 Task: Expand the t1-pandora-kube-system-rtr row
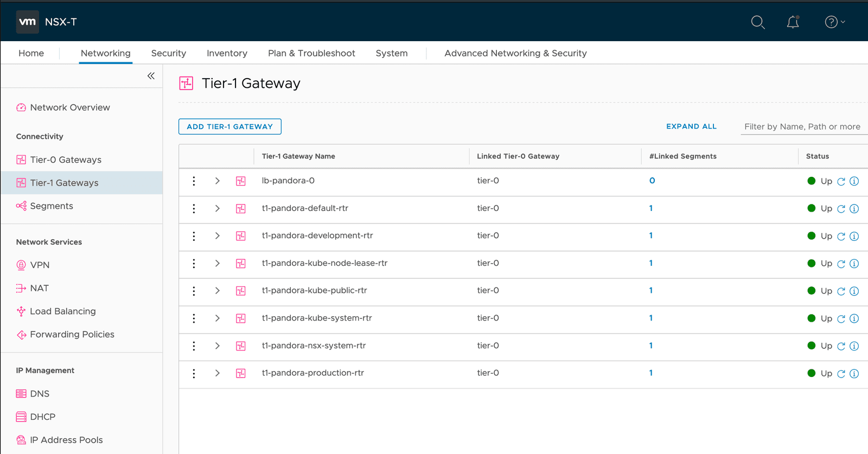coord(218,318)
